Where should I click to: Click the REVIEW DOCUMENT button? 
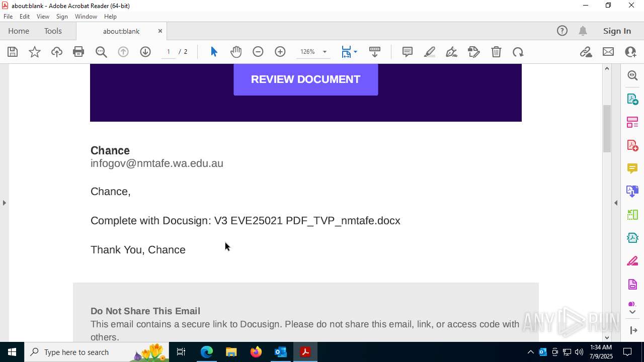coord(305,79)
